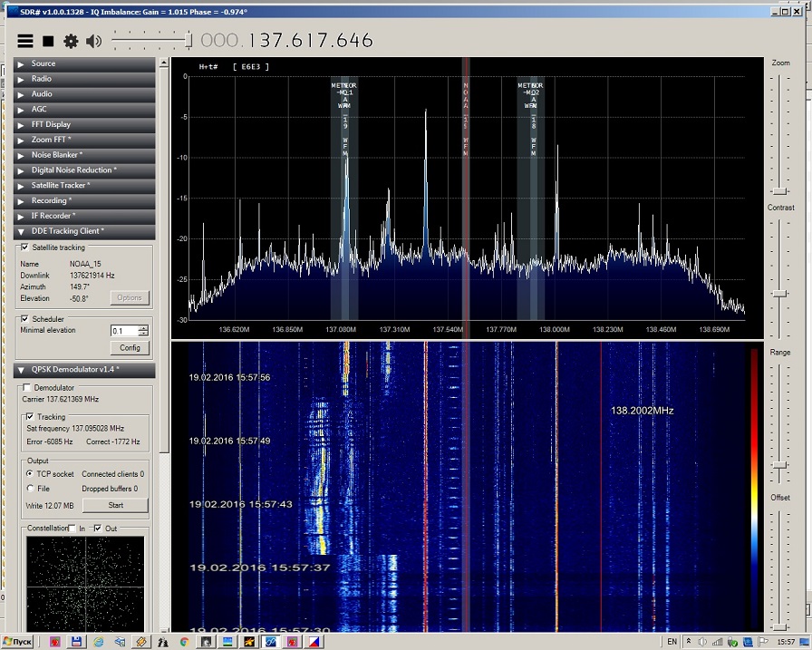Expand the Satellite Tracker panel
Viewport: 812px width, 650px height.
point(84,186)
